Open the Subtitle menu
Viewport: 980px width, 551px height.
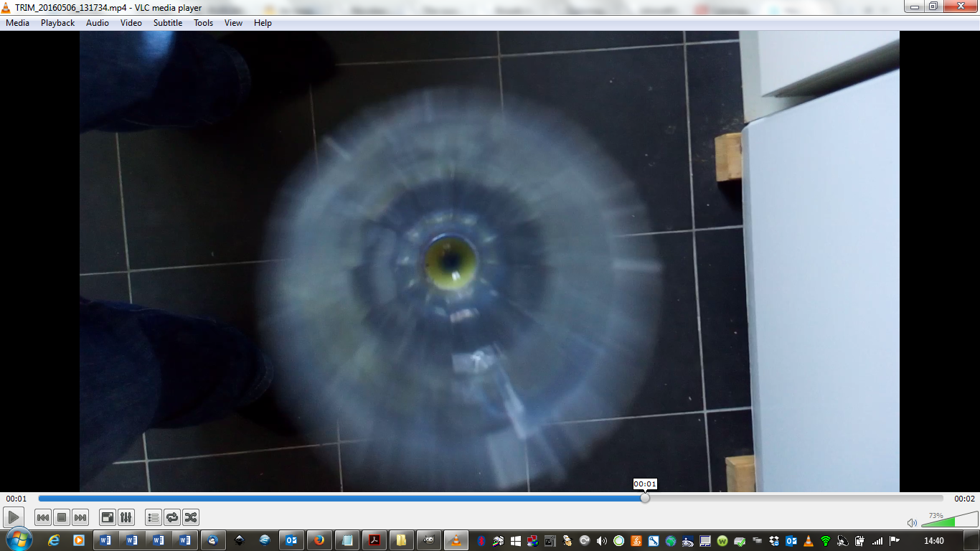tap(168, 23)
